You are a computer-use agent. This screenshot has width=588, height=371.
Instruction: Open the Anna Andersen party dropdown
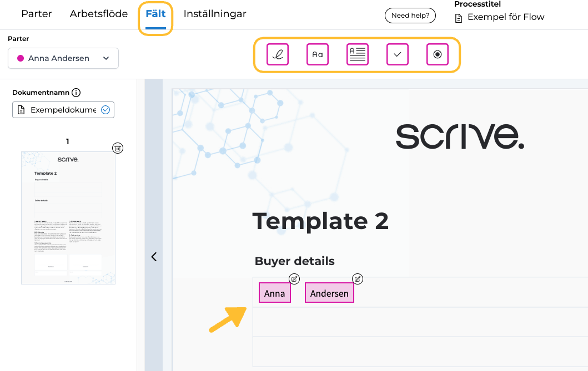63,58
